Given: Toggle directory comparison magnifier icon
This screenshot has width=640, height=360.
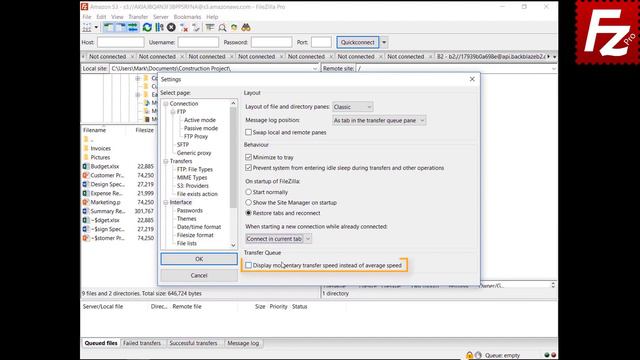Looking at the screenshot, I should click(x=222, y=27).
